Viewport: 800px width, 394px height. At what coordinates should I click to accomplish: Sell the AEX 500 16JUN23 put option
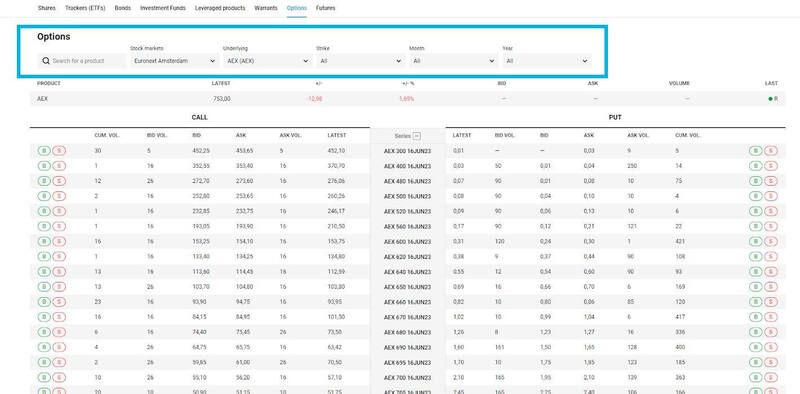(771, 196)
